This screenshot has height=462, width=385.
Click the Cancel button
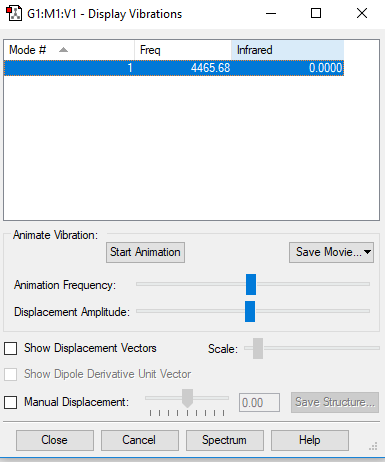[140, 440]
